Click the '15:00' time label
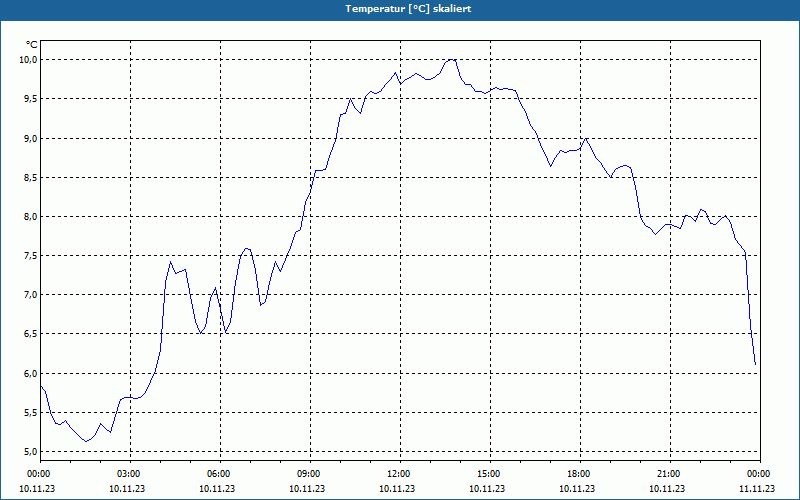Image resolution: width=800 pixels, height=500 pixels. click(x=490, y=474)
